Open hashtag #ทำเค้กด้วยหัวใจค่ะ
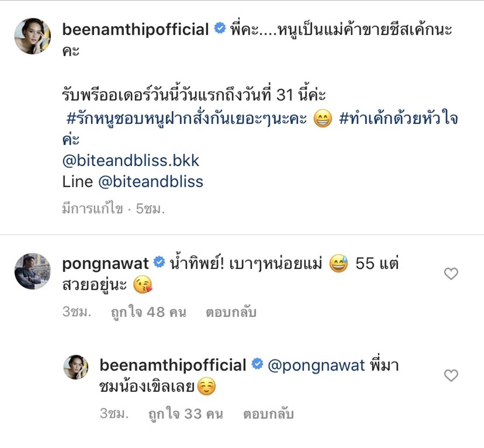The width and height of the screenshot is (484, 448). pos(398,119)
